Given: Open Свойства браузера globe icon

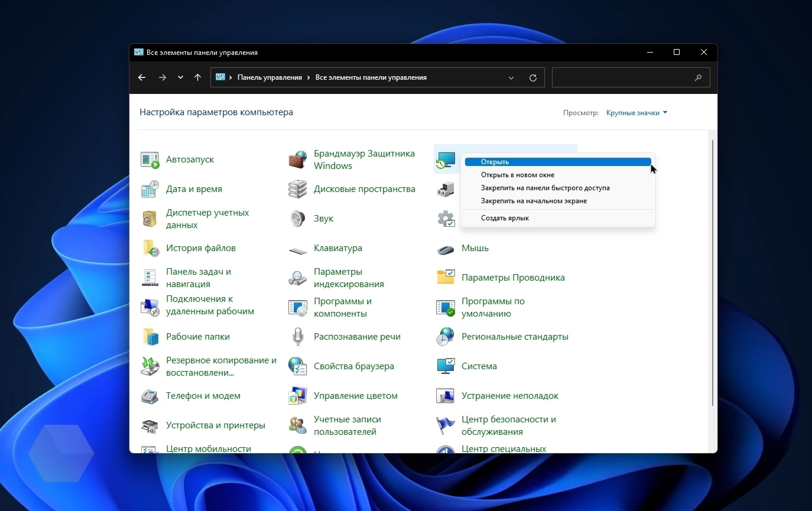Looking at the screenshot, I should click(298, 366).
